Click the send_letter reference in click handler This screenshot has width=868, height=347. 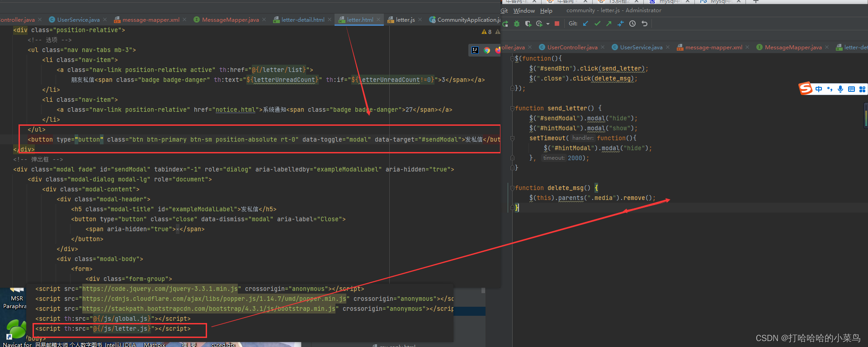click(x=622, y=68)
